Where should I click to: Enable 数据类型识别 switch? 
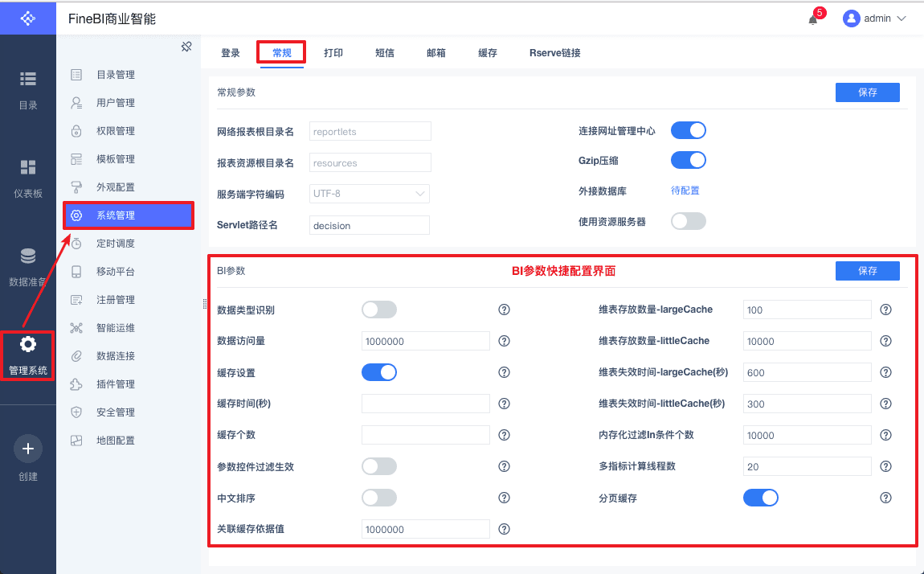tap(379, 310)
